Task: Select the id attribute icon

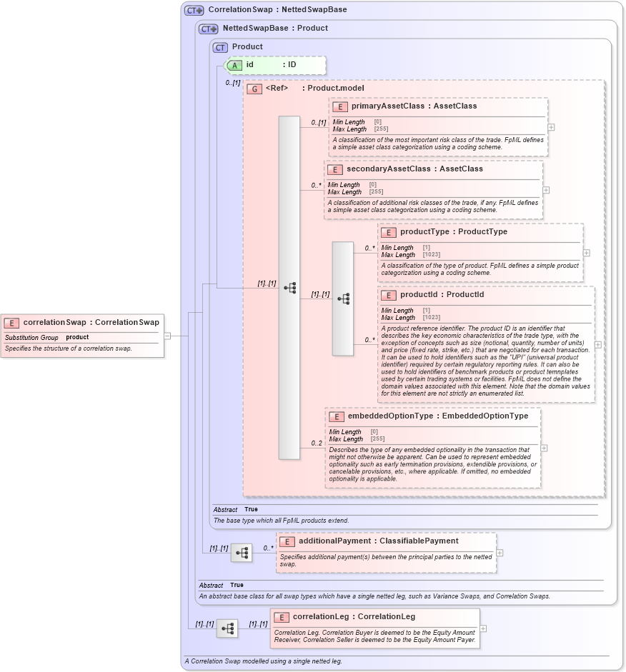Action: click(x=234, y=64)
